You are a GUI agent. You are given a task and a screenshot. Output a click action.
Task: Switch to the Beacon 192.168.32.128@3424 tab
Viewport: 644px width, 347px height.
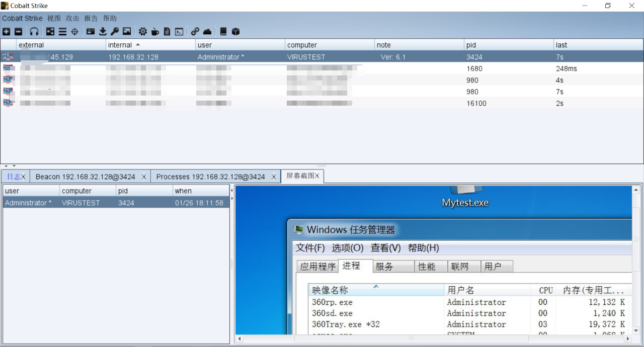86,177
